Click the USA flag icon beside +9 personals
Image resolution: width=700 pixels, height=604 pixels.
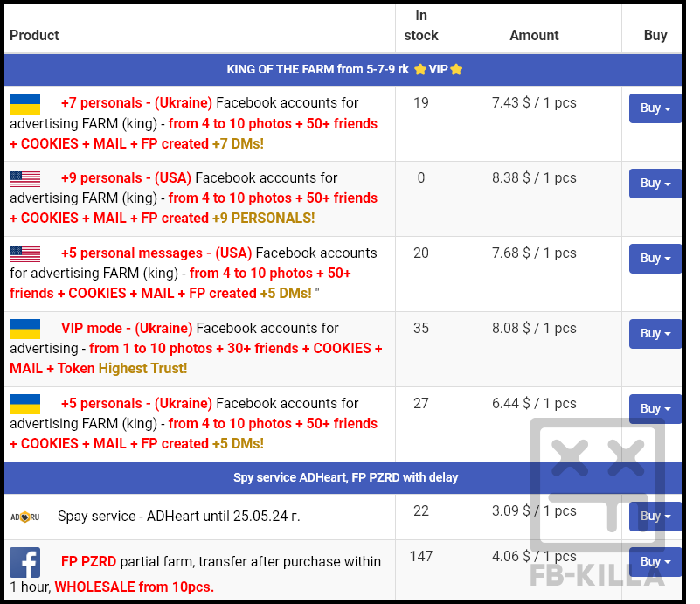[24, 178]
